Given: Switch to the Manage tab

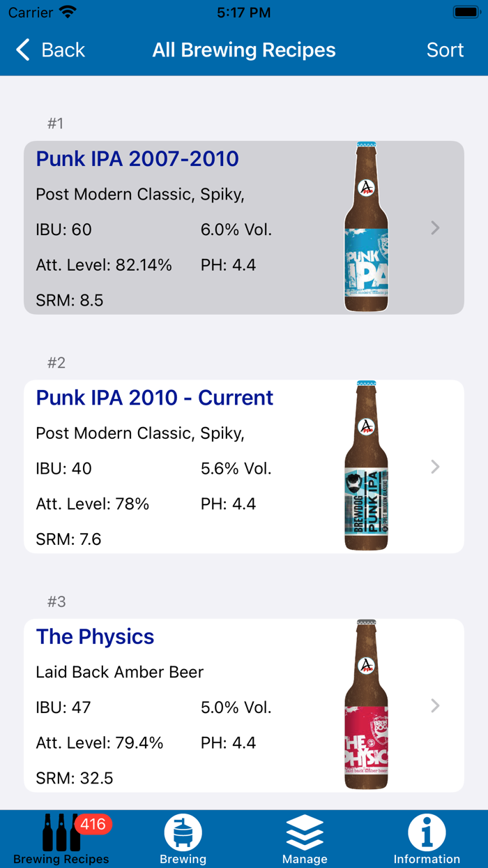Looking at the screenshot, I should tap(305, 839).
